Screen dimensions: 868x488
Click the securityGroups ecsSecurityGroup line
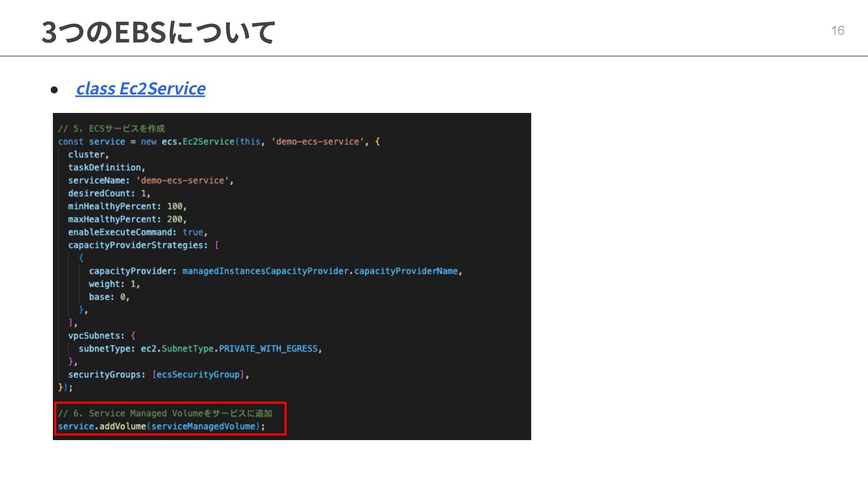click(158, 375)
